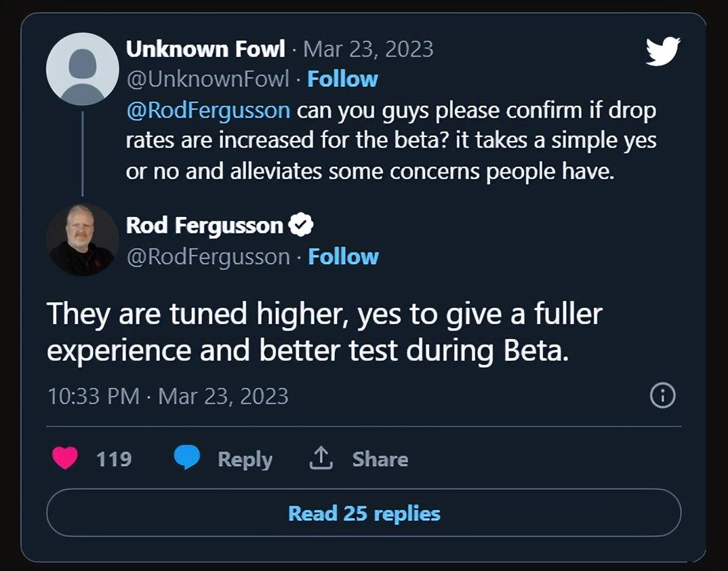
Task: Open the tweet info icon
Action: coord(662,396)
